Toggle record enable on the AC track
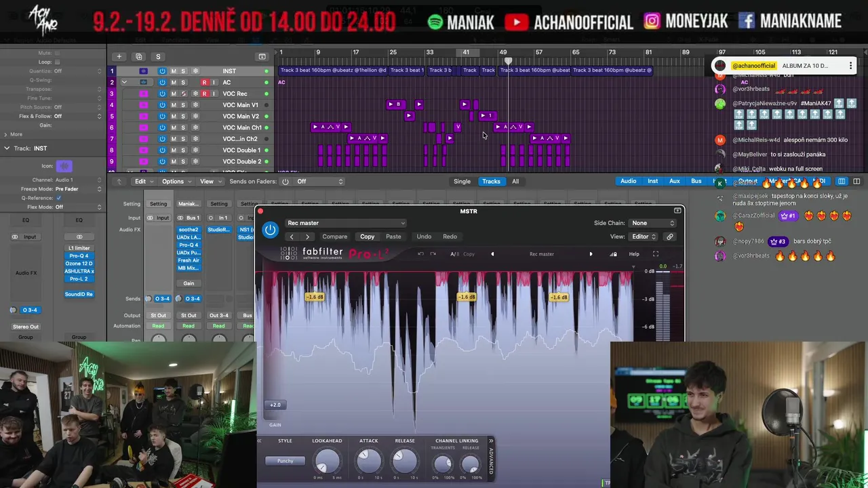Viewport: 868px width, 488px height. (x=204, y=83)
